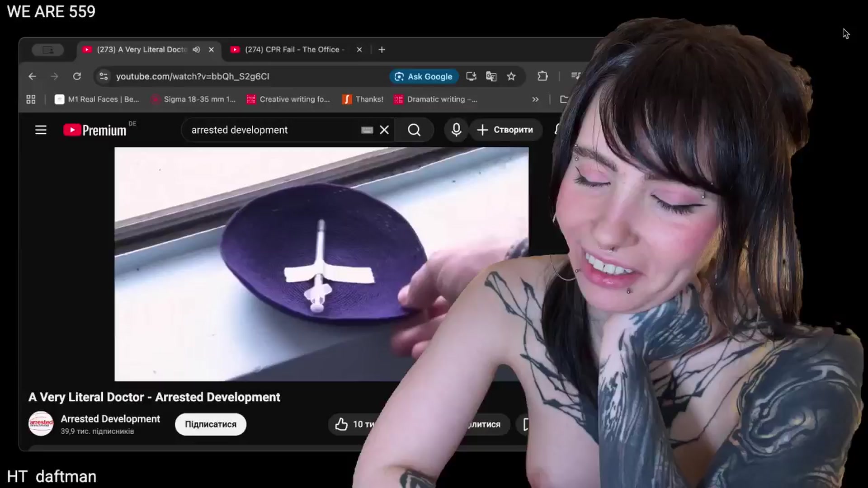Click the video title A Very Literal Doctor

point(154,397)
